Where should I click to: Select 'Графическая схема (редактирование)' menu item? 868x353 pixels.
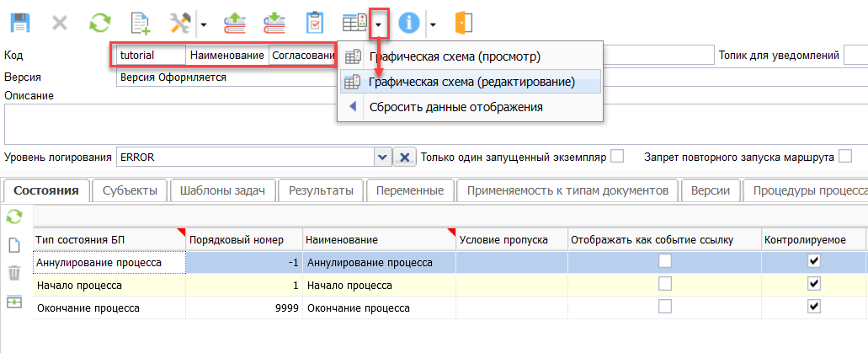(471, 82)
